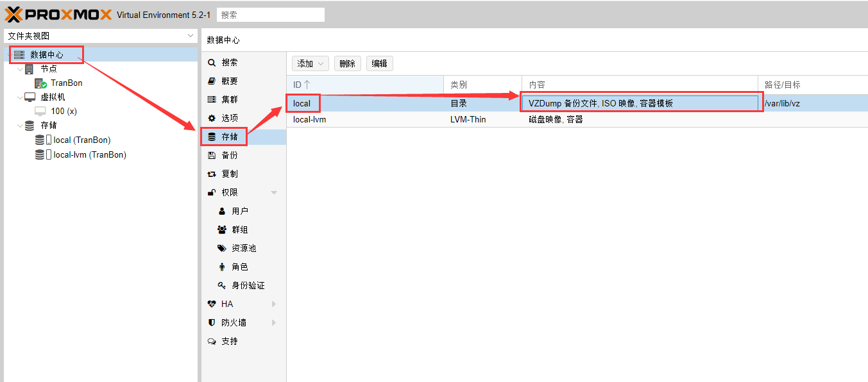
Task: Select local (TranBon) in tree
Action: (x=82, y=140)
